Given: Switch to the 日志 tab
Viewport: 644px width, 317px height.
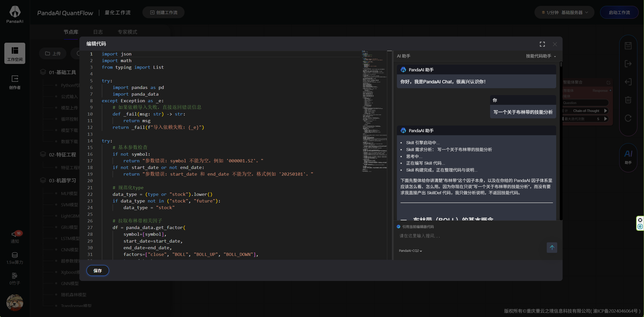Looking at the screenshot, I should (98, 32).
